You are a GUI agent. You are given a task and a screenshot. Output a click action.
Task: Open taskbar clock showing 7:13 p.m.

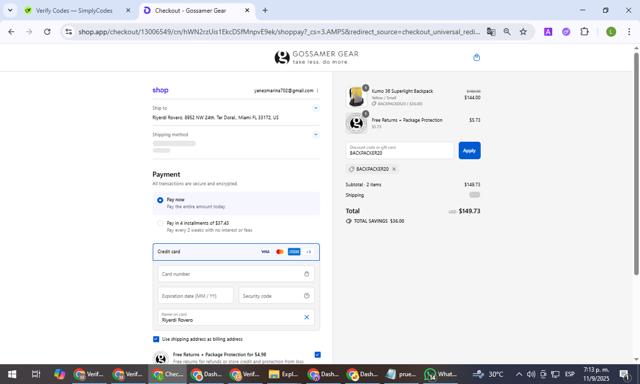(x=596, y=374)
